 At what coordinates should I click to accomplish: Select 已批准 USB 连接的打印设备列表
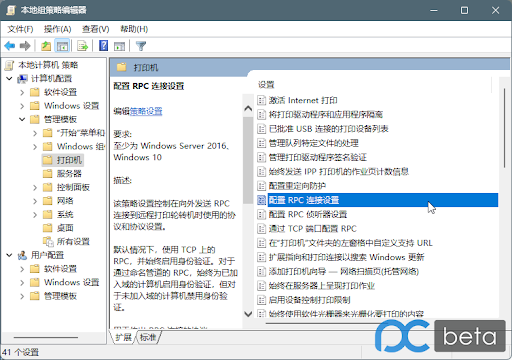click(328, 129)
